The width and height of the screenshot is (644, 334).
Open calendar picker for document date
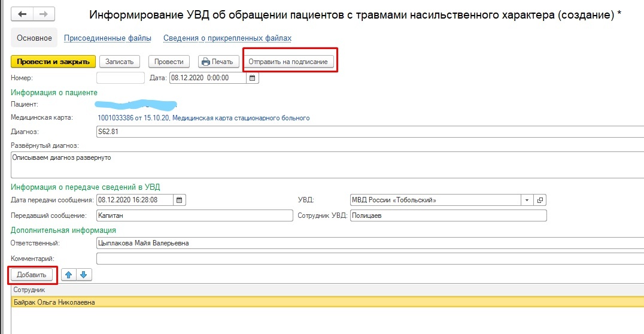(252, 78)
